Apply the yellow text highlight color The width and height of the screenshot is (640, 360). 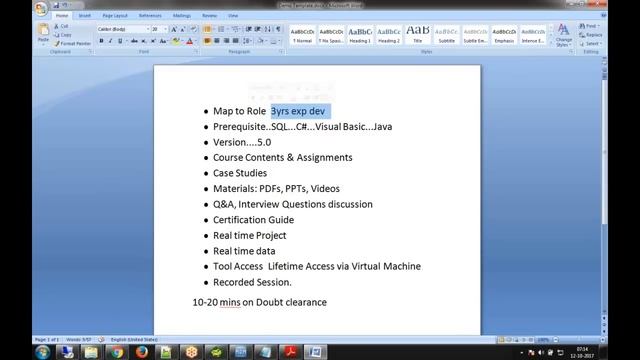tap(176, 41)
